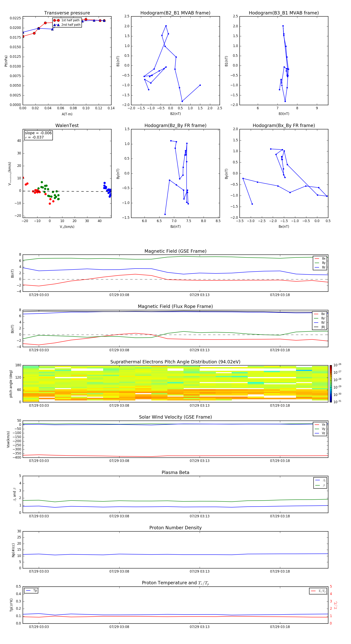Click the 'r = -0.037' annotation text
Screen dimensions: 351x644
point(35,137)
